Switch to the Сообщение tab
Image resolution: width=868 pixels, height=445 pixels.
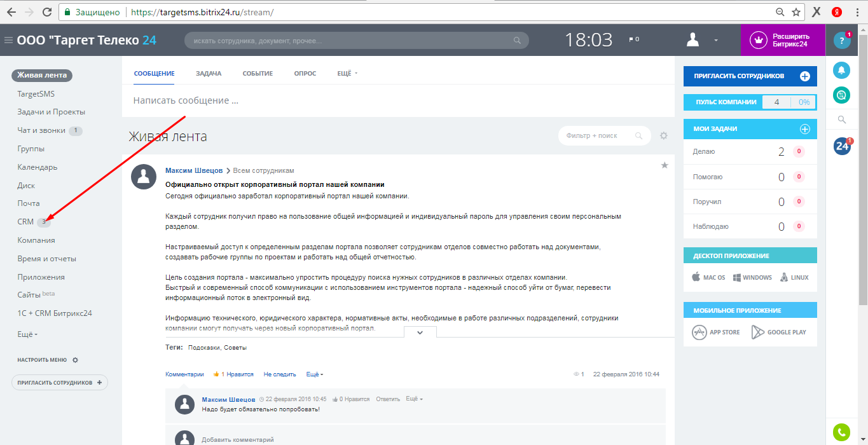click(x=154, y=74)
